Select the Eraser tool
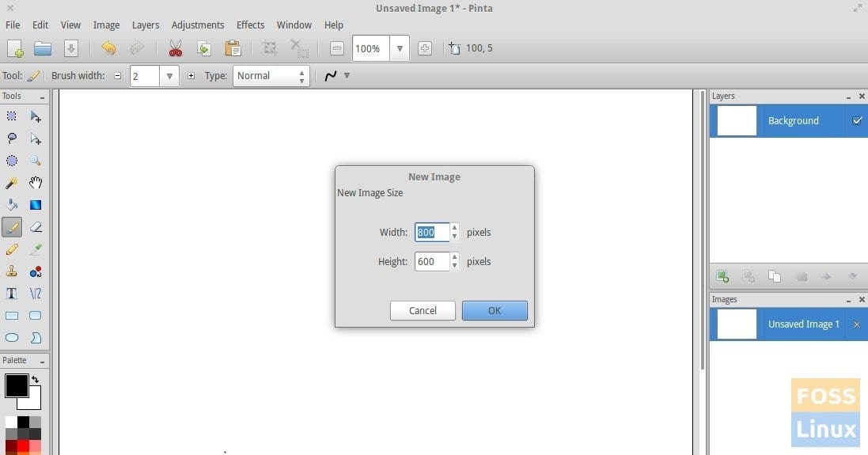The image size is (868, 455). pyautogui.click(x=36, y=227)
